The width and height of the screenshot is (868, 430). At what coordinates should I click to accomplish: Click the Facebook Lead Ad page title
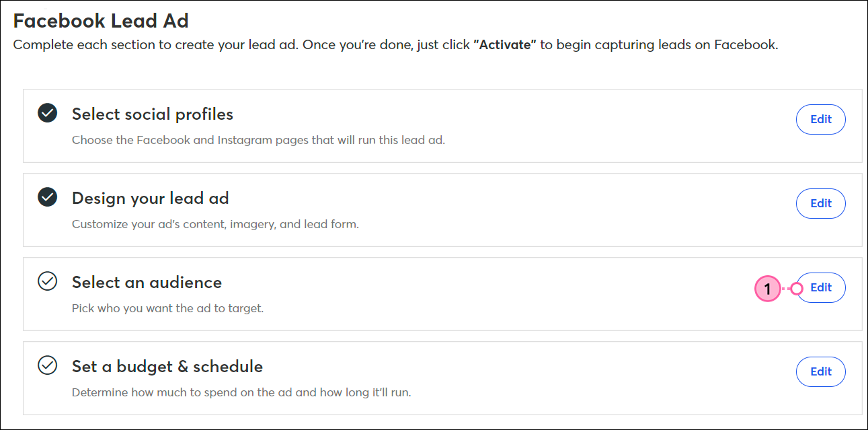(101, 21)
